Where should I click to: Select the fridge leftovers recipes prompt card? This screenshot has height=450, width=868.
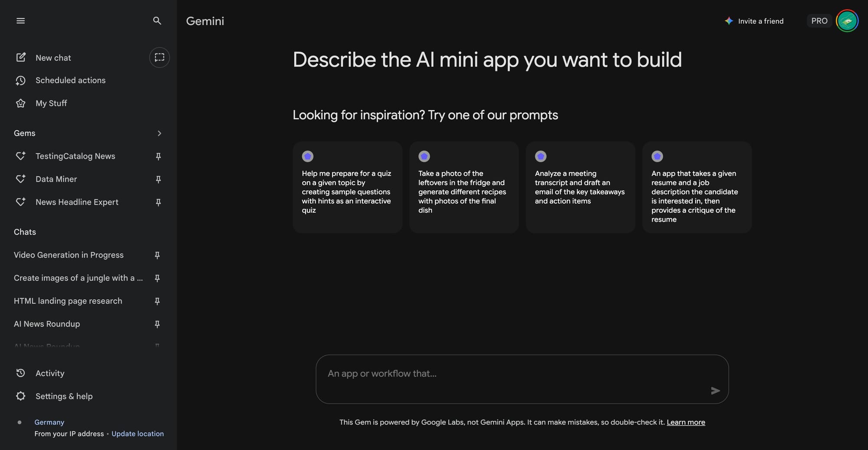click(464, 187)
